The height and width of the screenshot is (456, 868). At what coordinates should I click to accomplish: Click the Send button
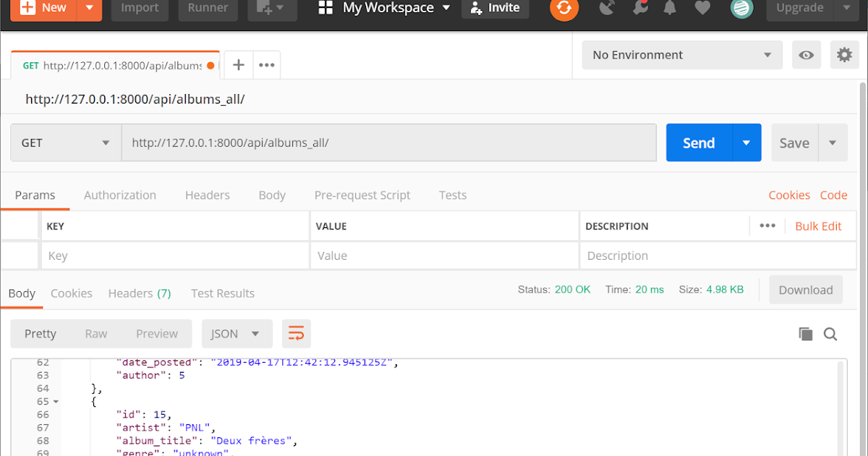(x=698, y=143)
